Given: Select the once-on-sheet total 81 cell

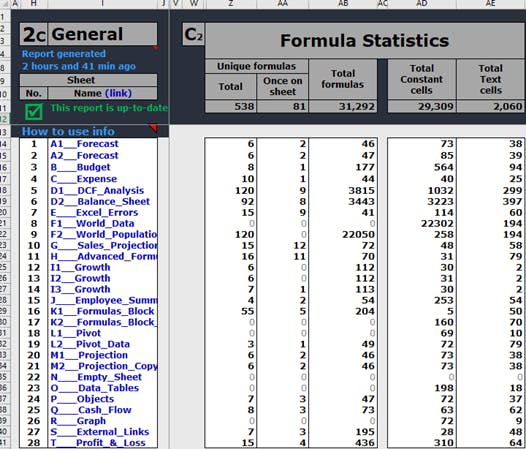Looking at the screenshot, I should click(x=282, y=106).
